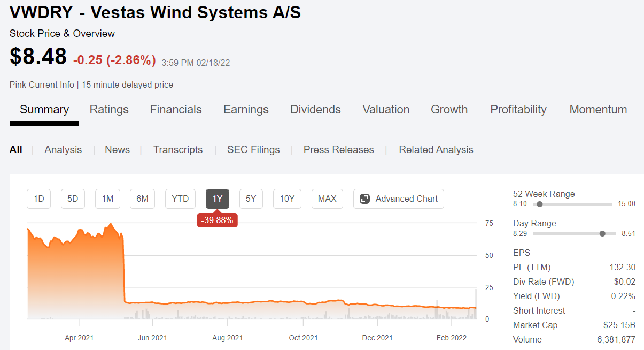Image resolution: width=644 pixels, height=350 pixels.
Task: Click the Oct 2021 axis label
Action: (303, 338)
